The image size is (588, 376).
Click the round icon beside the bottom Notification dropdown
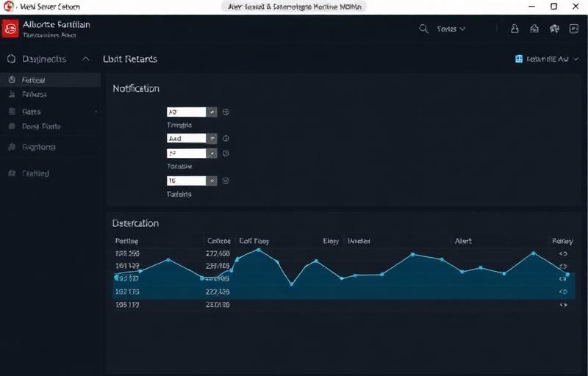[x=226, y=181]
